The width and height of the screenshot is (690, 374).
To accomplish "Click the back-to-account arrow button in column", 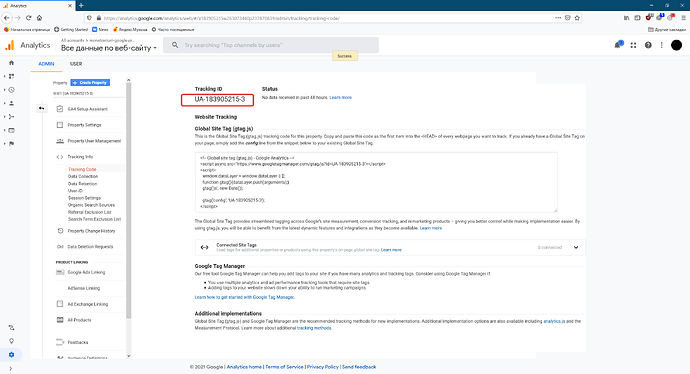I will (x=42, y=108).
